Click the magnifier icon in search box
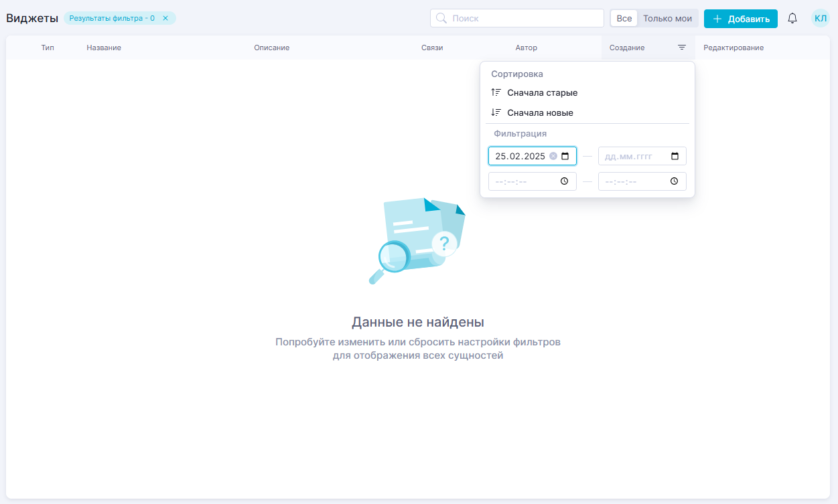This screenshot has height=504, width=838. coord(441,19)
